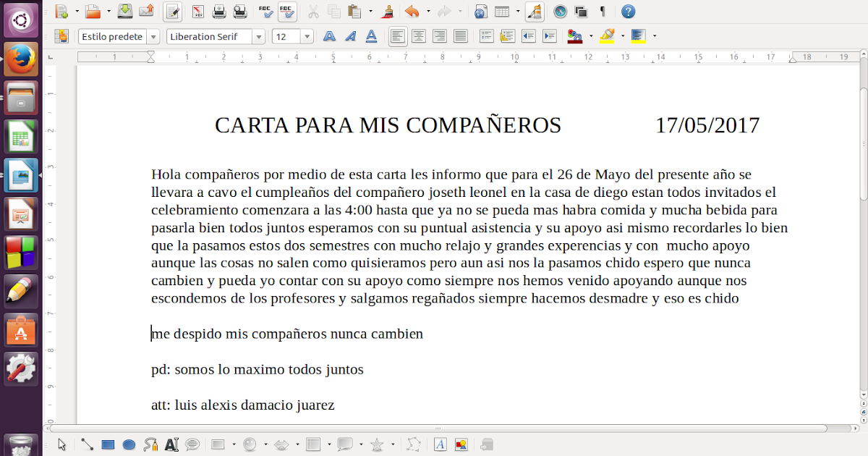Choose the Line drawing tool
Viewport: 868px width, 456px height.
(x=87, y=444)
